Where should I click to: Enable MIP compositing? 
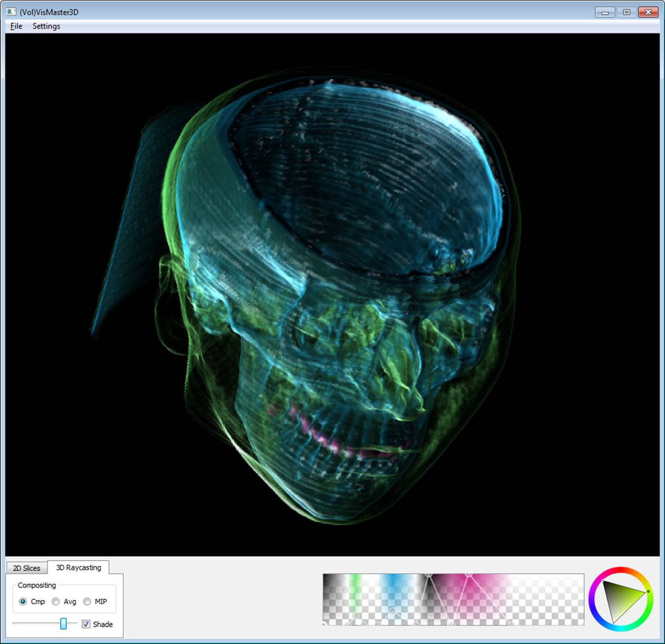tap(87, 601)
